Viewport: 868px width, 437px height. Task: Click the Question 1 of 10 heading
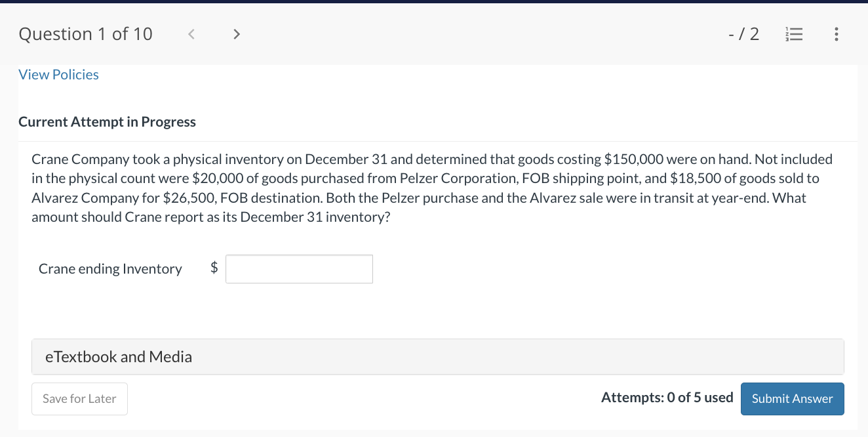[x=85, y=34]
